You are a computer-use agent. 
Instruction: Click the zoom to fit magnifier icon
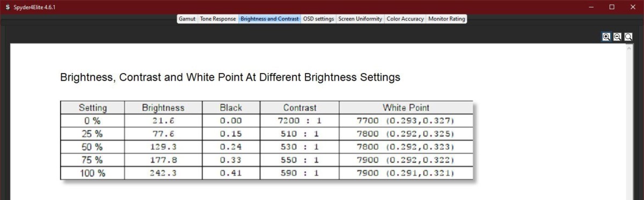628,37
